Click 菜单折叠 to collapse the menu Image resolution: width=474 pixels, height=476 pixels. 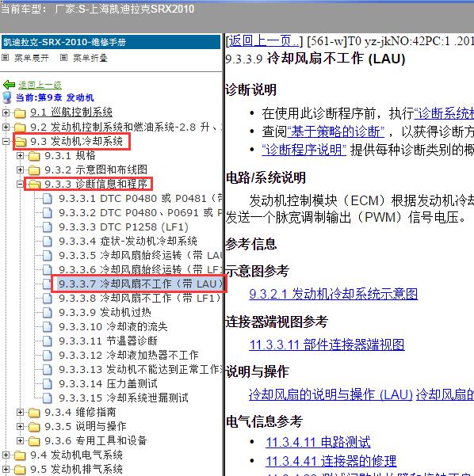90,58
